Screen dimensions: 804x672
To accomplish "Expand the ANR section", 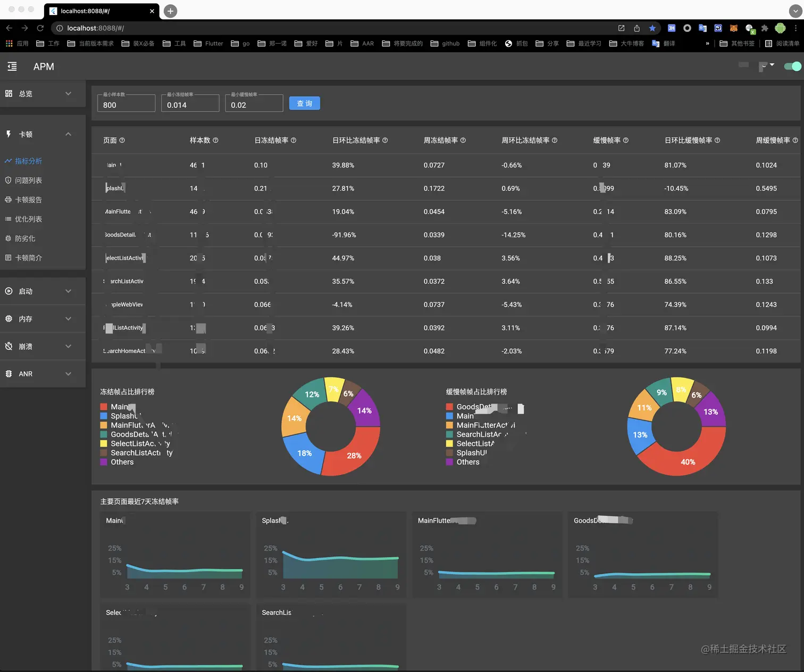I will pos(68,374).
